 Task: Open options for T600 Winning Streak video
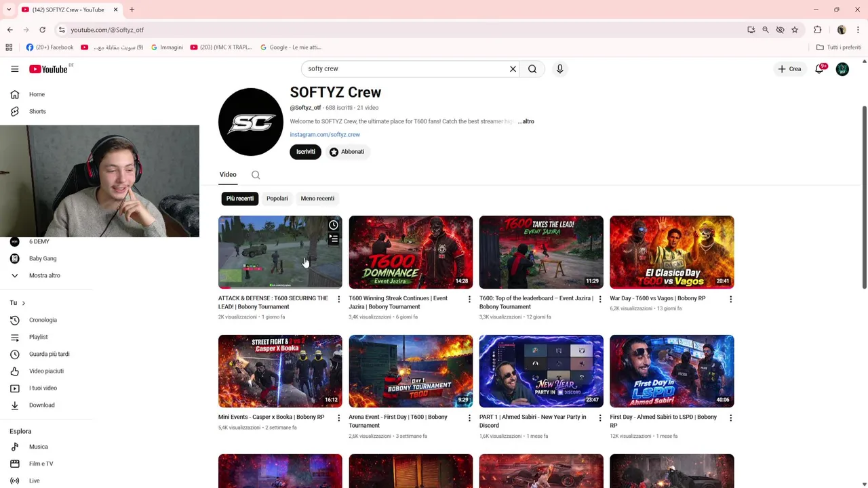pos(469,299)
